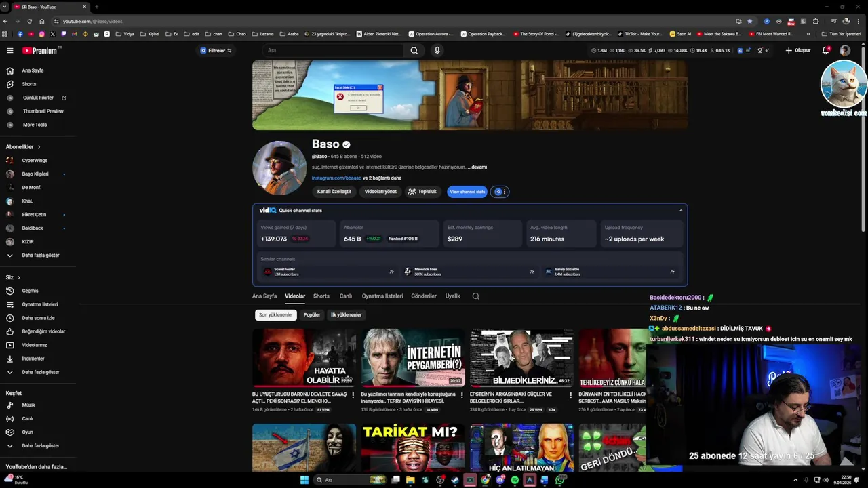
Task: Click Kanalı özelleştir button
Action: (x=334, y=192)
